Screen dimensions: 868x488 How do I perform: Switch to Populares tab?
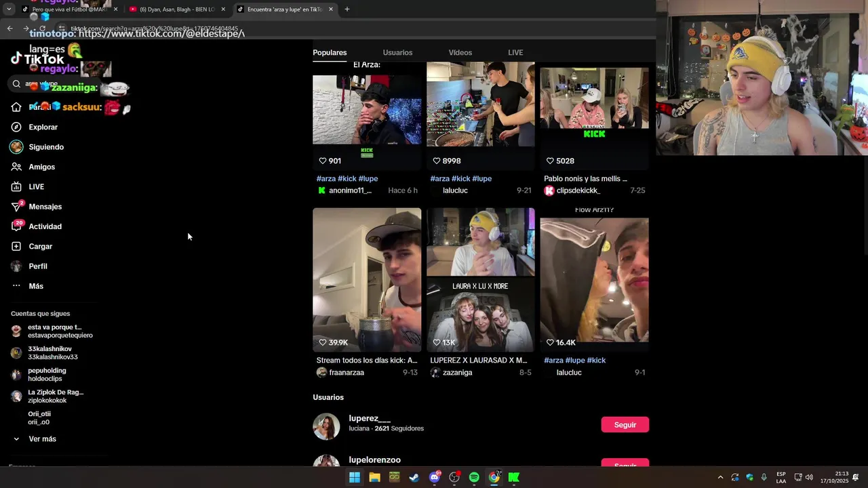(x=330, y=52)
